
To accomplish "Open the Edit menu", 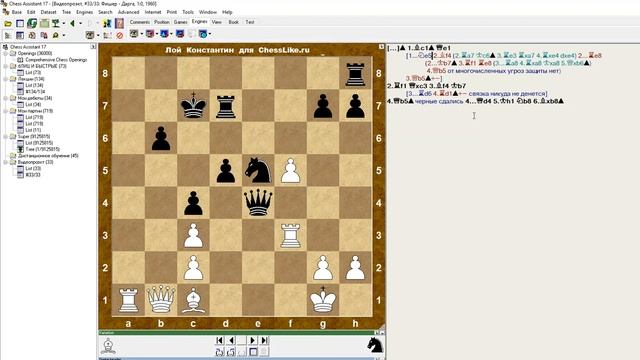I will coord(31,12).
